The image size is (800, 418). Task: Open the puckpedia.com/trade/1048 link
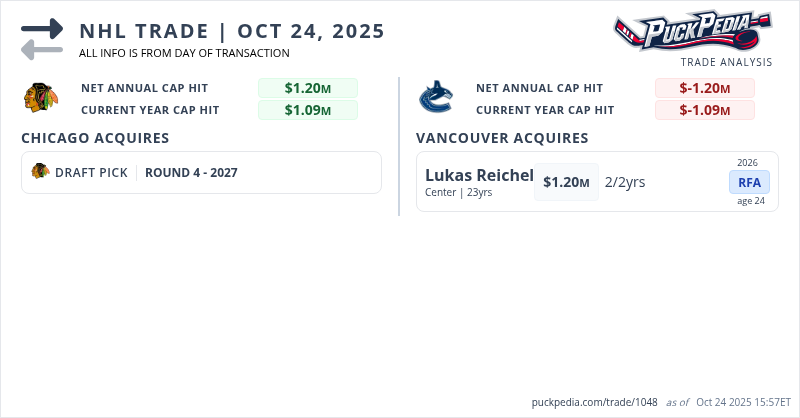(594, 401)
